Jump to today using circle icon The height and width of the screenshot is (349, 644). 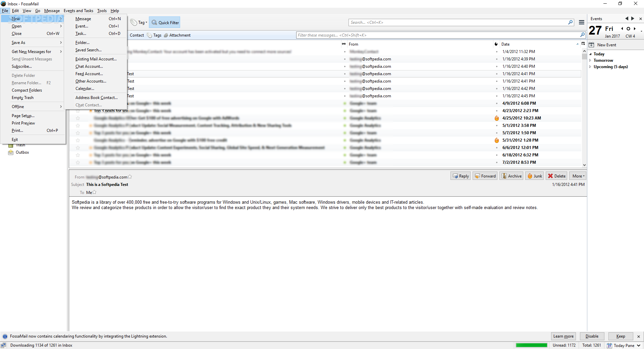pyautogui.click(x=628, y=29)
